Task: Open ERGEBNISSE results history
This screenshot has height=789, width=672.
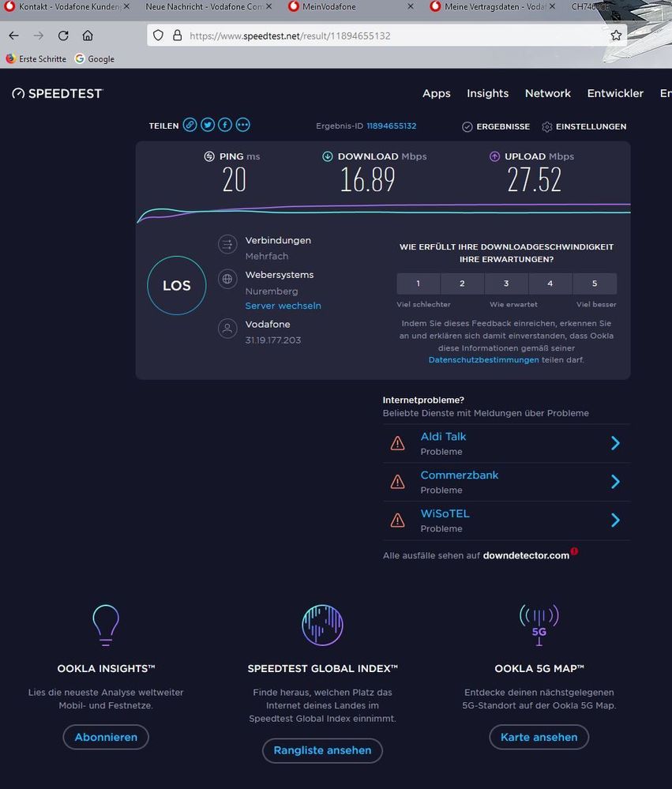Action: pos(496,127)
